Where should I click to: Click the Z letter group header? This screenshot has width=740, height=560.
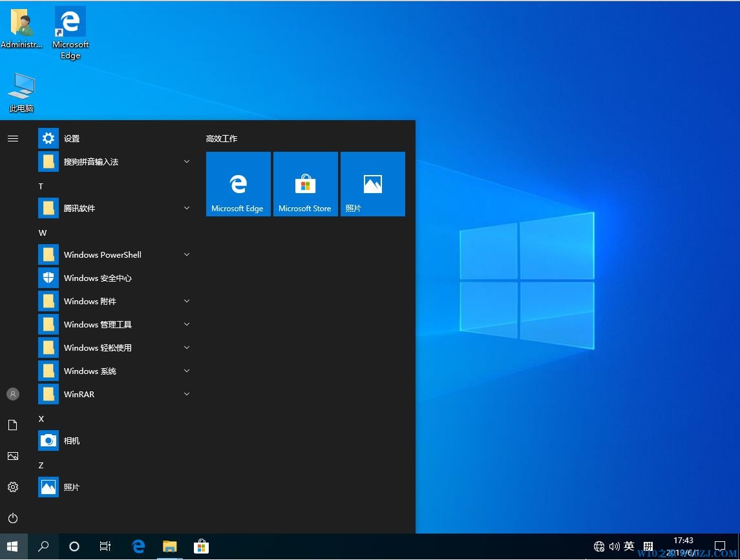(41, 466)
